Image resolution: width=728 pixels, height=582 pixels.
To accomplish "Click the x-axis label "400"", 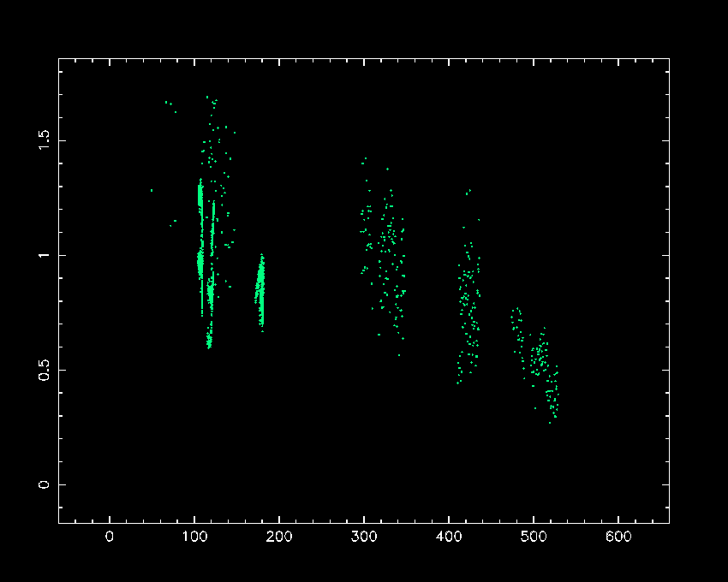I will click(x=449, y=537).
